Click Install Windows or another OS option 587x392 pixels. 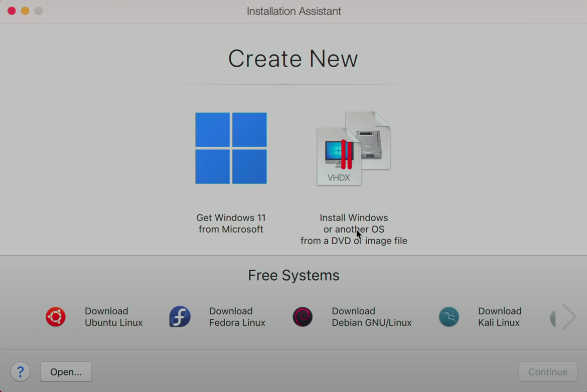tap(354, 229)
